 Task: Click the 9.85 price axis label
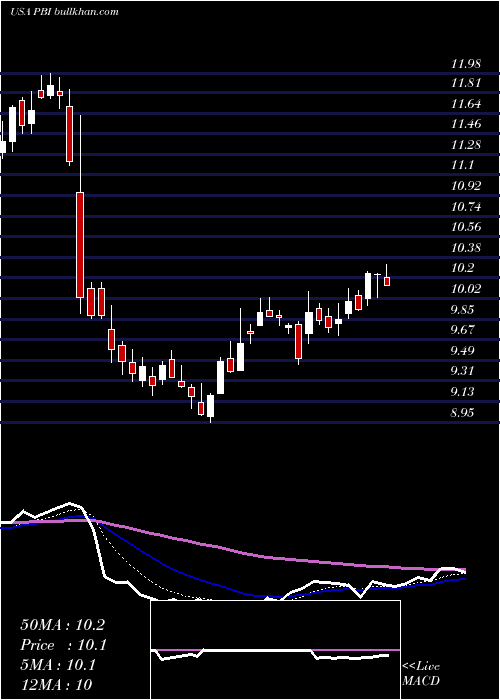point(462,310)
